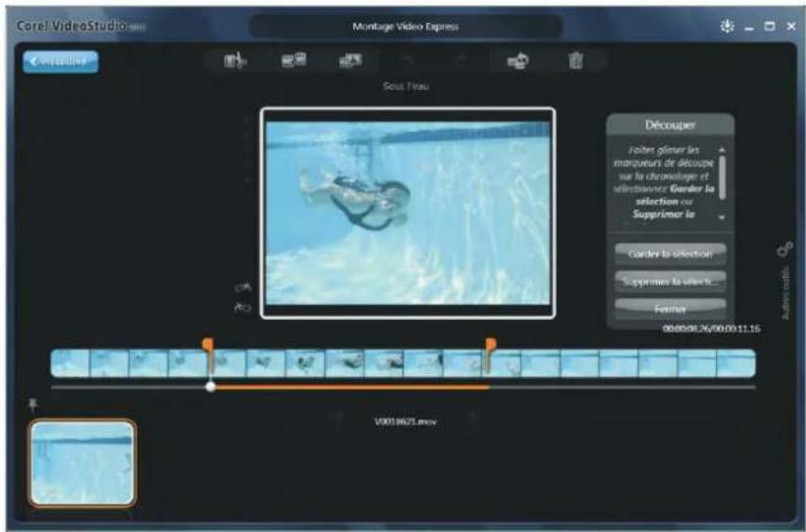Click the first clip tool icon in top toolbar
The image size is (806, 532).
pos(234,62)
